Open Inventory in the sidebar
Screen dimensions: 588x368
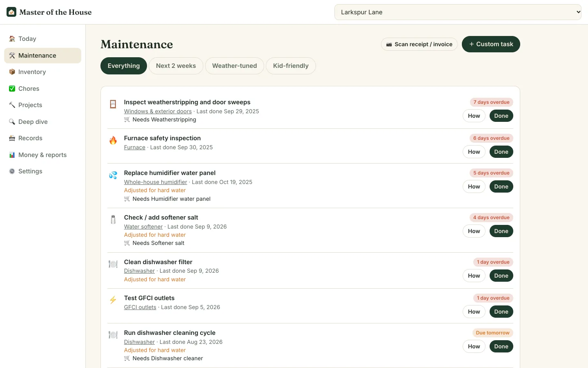coord(42,72)
